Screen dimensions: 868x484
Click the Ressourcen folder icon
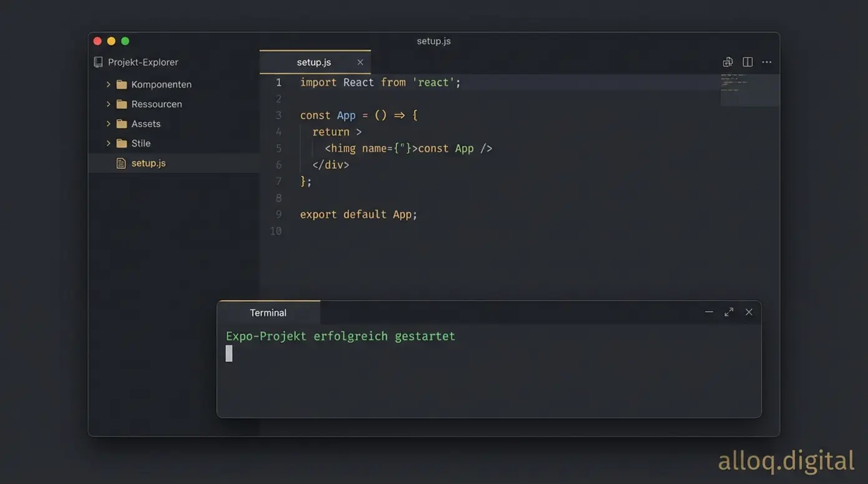pos(121,103)
